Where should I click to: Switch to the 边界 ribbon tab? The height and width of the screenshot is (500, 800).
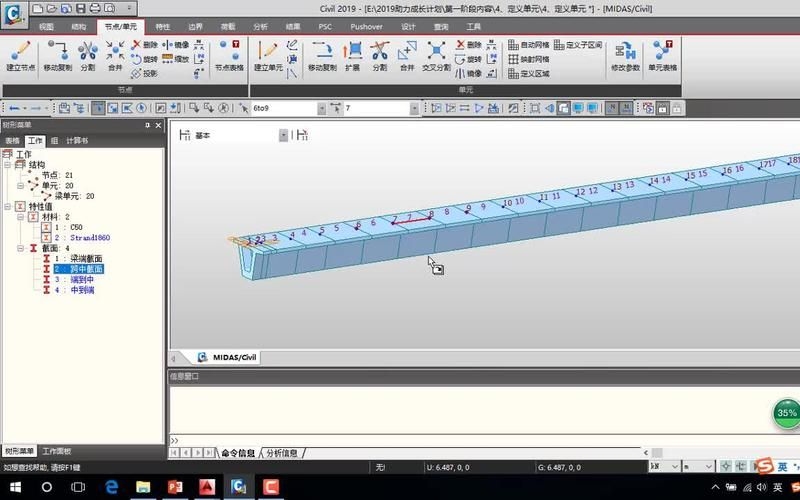click(196, 27)
